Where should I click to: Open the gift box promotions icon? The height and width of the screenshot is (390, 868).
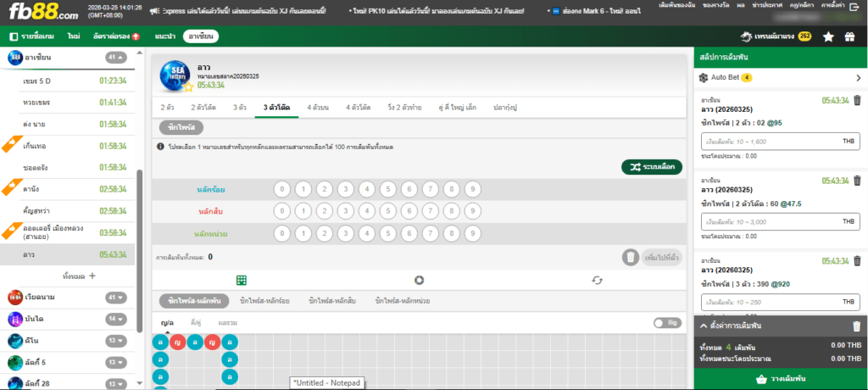849,36
